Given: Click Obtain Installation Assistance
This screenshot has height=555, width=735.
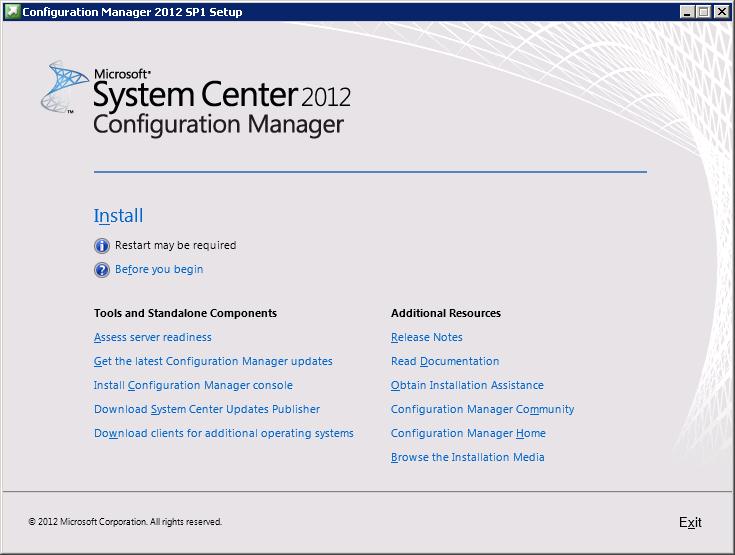Looking at the screenshot, I should click(467, 385).
